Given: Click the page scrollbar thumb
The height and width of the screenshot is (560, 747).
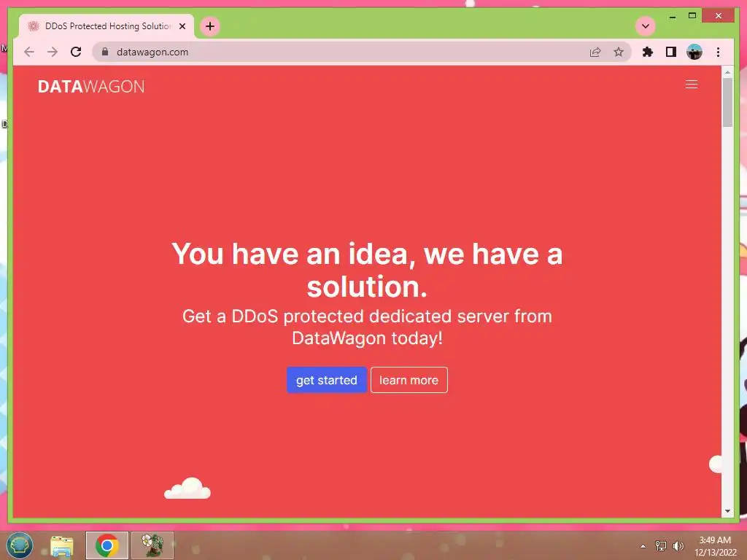Looking at the screenshot, I should 727,102.
